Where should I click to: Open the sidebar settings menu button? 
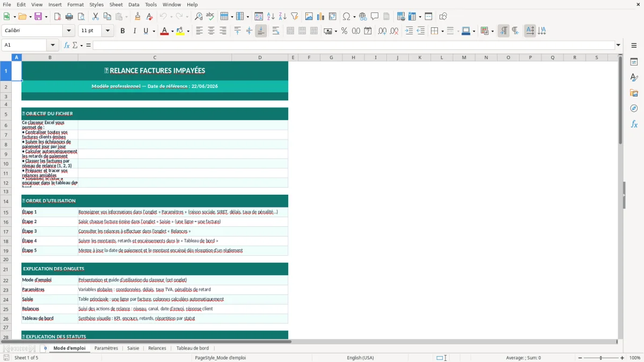click(x=634, y=46)
